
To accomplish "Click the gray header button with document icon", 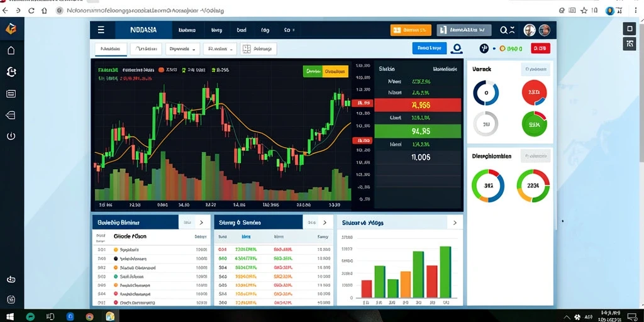I will (464, 30).
